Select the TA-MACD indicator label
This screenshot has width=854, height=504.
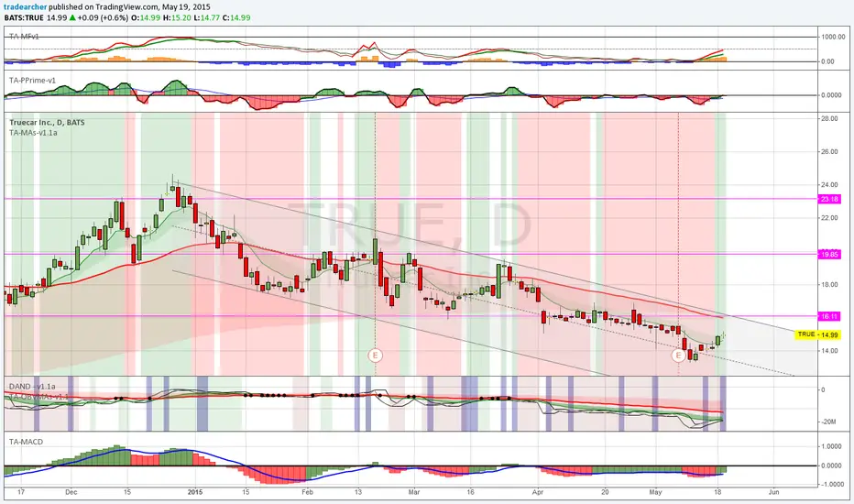pos(26,442)
